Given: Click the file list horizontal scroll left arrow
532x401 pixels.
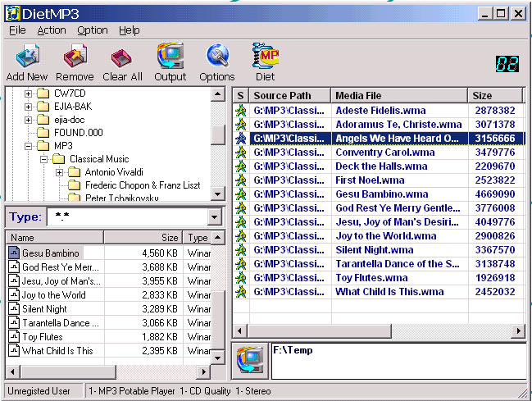Looking at the screenshot, I should [x=12, y=371].
